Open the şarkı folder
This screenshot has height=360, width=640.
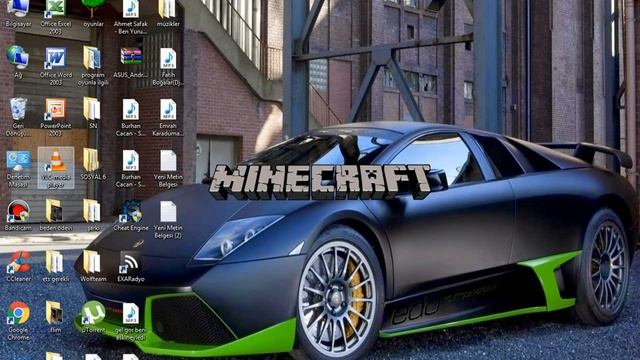click(93, 215)
